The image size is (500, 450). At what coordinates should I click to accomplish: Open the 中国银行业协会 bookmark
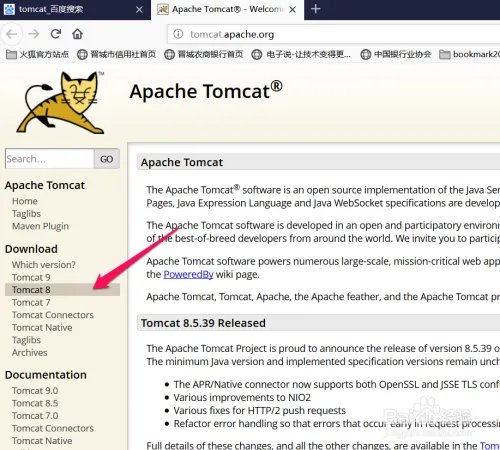(x=396, y=54)
